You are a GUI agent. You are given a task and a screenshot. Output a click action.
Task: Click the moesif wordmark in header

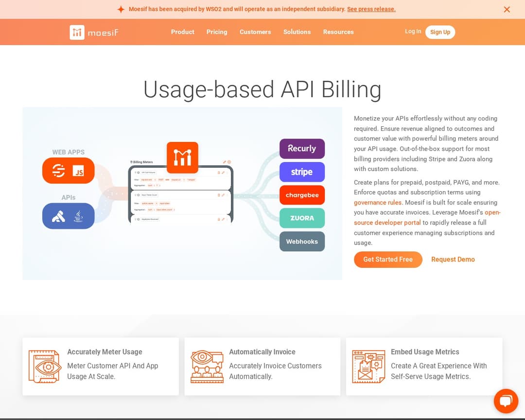point(103,33)
